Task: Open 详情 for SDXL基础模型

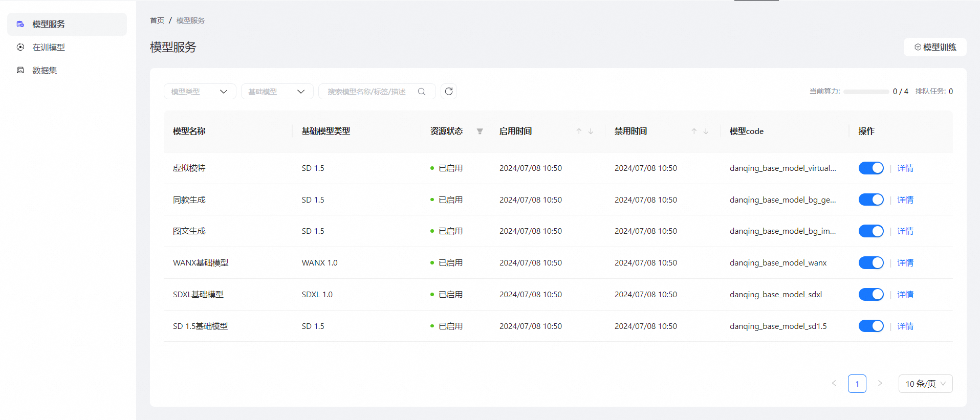Action: 905,295
